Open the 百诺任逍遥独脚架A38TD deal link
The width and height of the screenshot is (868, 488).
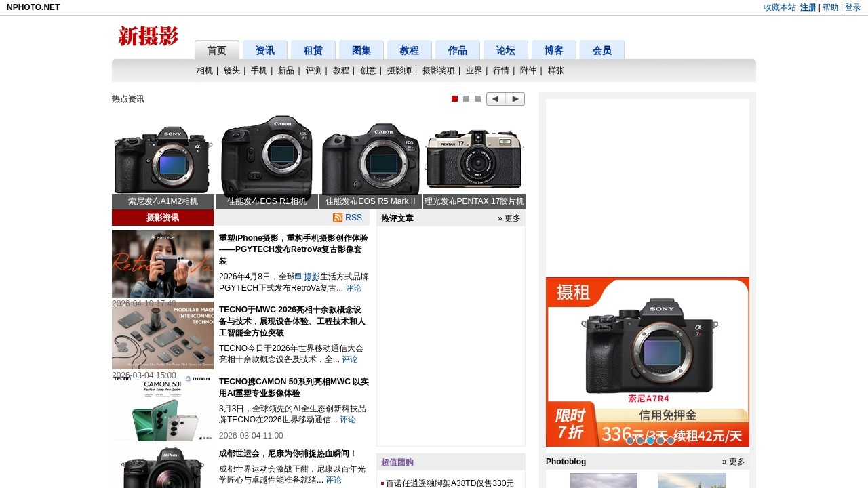tap(450, 483)
